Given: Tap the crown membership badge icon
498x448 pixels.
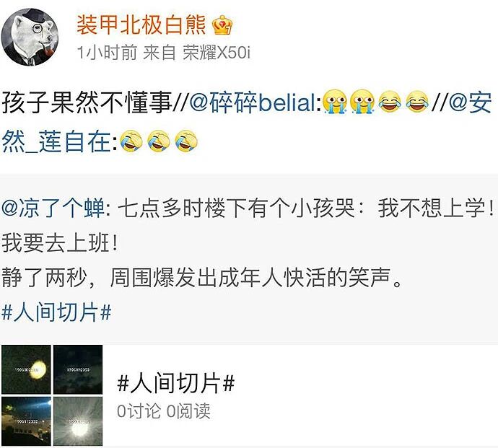Looking at the screenshot, I should tap(222, 25).
